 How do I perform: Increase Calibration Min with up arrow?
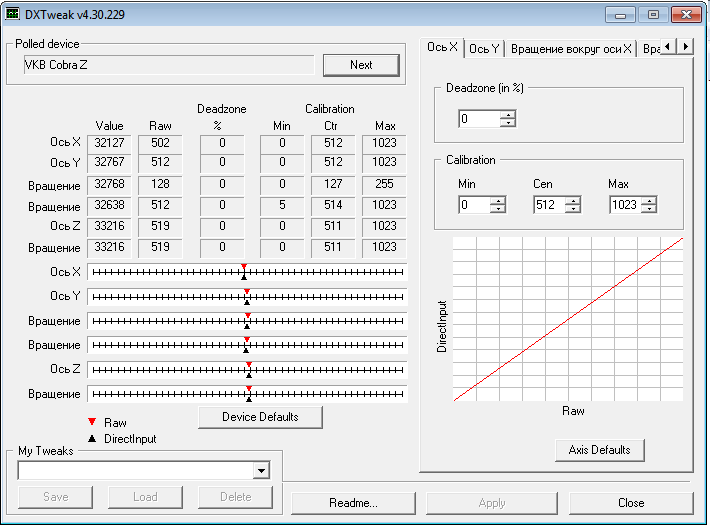click(498, 201)
